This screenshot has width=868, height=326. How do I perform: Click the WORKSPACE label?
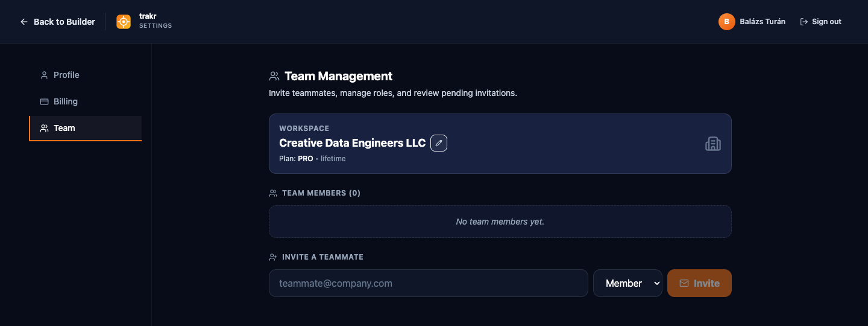pyautogui.click(x=304, y=129)
